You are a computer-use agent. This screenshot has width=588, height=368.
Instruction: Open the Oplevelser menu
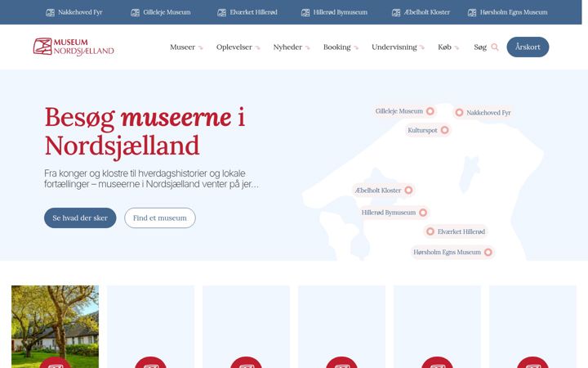pyautogui.click(x=234, y=47)
